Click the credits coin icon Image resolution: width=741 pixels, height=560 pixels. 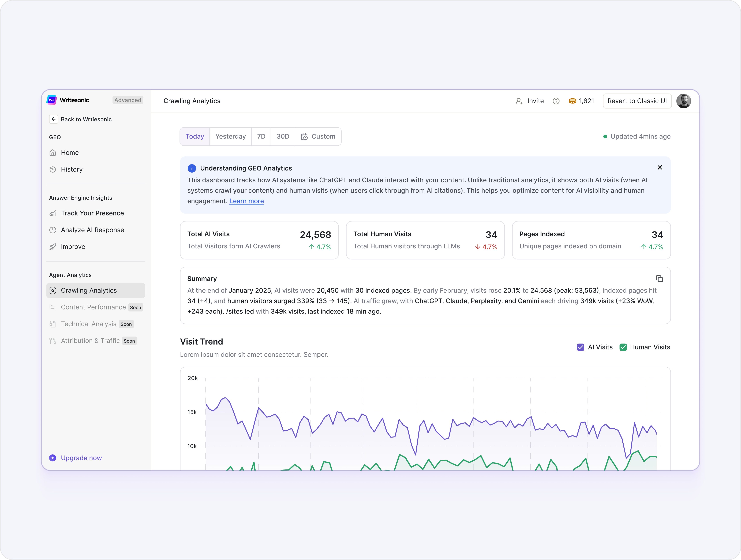coord(572,101)
